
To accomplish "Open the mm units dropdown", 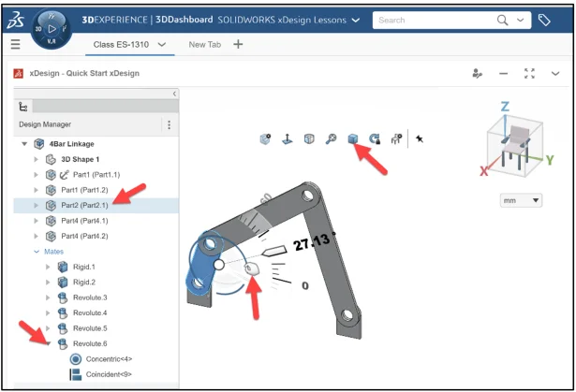I will click(x=522, y=200).
